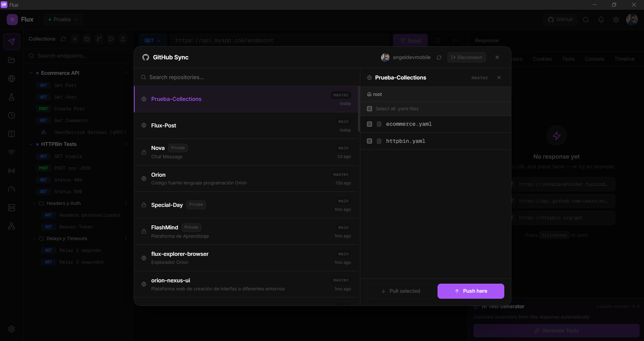Image resolution: width=644 pixels, height=341 pixels.
Task: Select the Special-Day repository
Action: click(x=246, y=205)
